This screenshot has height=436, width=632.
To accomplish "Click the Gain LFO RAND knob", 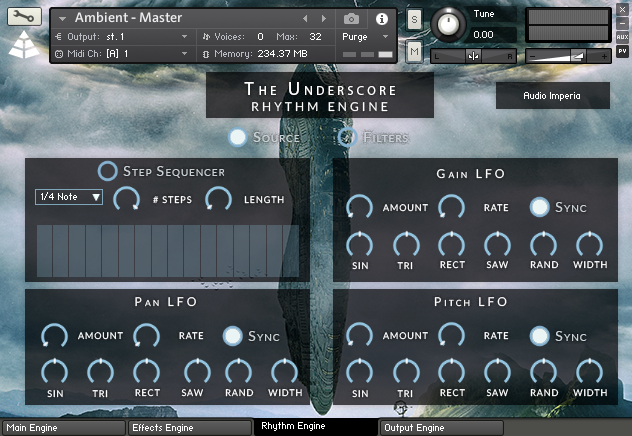I will click(x=543, y=245).
